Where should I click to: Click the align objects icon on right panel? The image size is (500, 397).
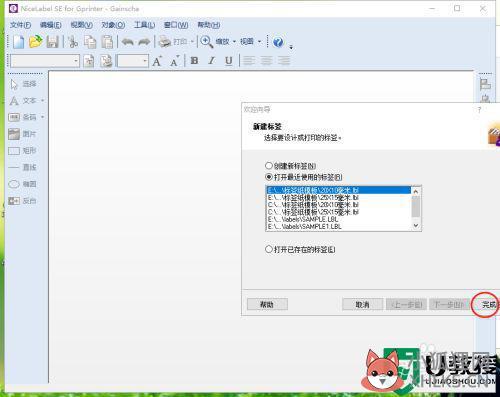coord(485,84)
